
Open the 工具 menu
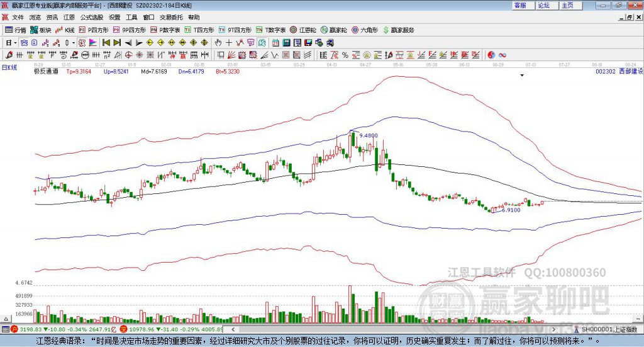[x=131, y=17]
